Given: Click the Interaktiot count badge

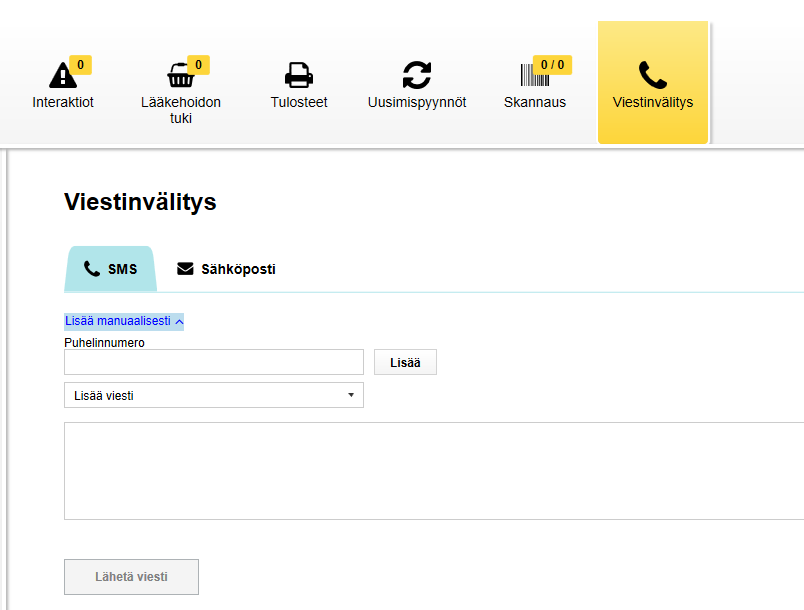Looking at the screenshot, I should click(x=81, y=65).
